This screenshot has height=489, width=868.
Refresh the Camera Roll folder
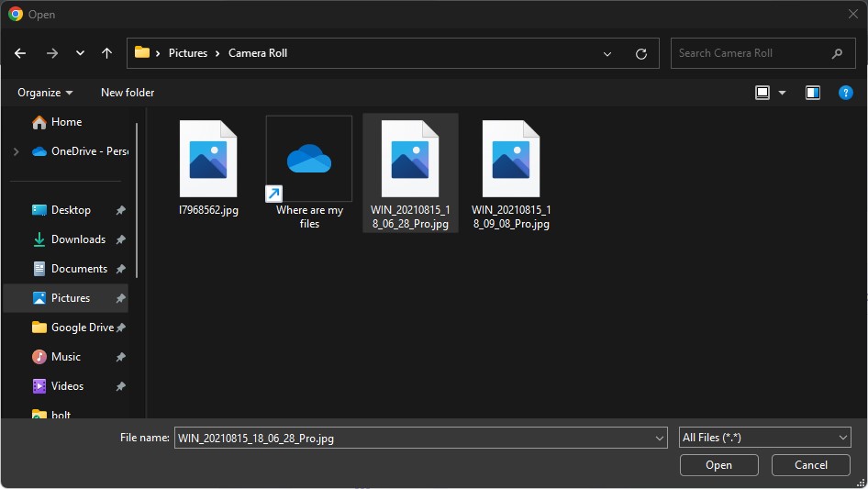click(640, 53)
